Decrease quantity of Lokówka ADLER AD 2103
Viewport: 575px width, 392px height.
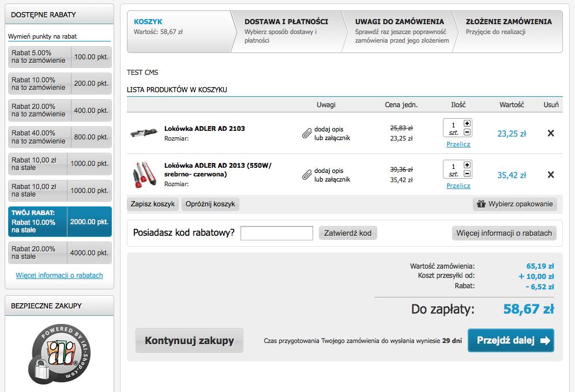467,132
